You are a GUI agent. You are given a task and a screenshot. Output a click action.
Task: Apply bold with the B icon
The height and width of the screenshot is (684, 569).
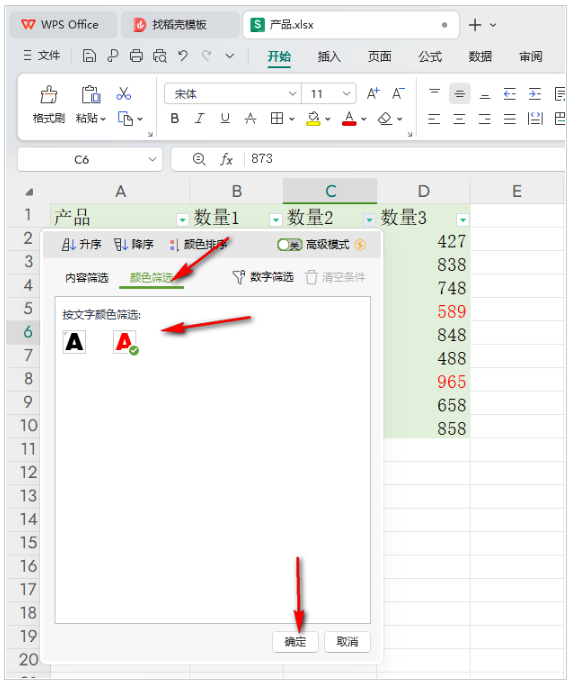point(175,118)
